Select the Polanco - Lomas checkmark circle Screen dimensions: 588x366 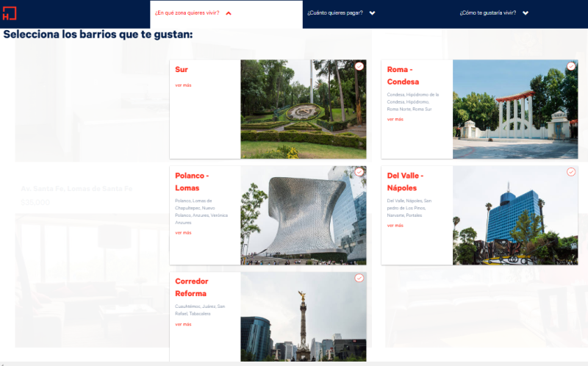pyautogui.click(x=359, y=172)
